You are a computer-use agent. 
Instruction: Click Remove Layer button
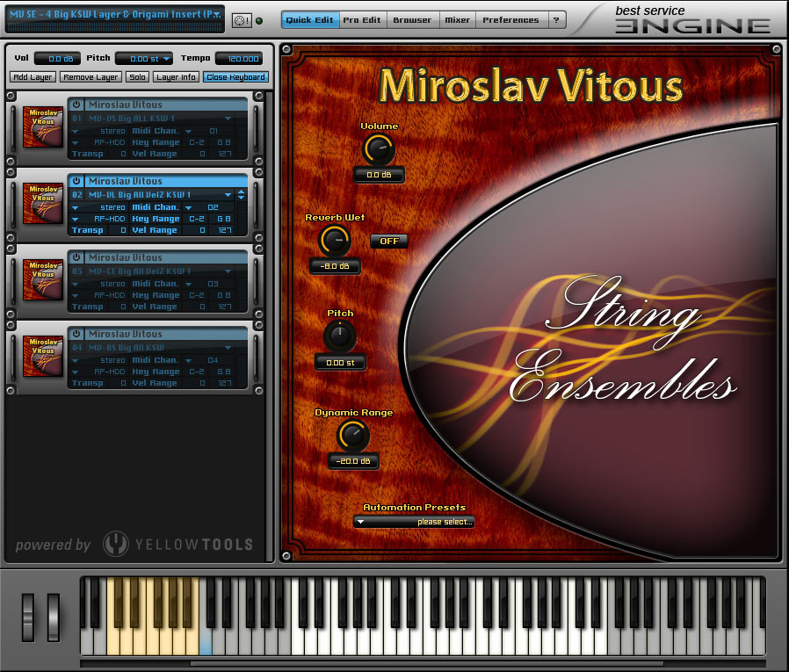click(90, 77)
